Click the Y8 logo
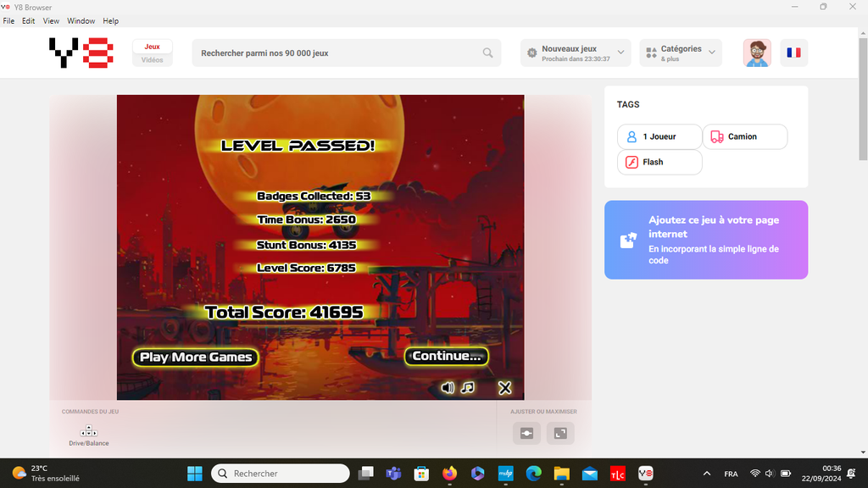The image size is (868, 488). (x=81, y=53)
